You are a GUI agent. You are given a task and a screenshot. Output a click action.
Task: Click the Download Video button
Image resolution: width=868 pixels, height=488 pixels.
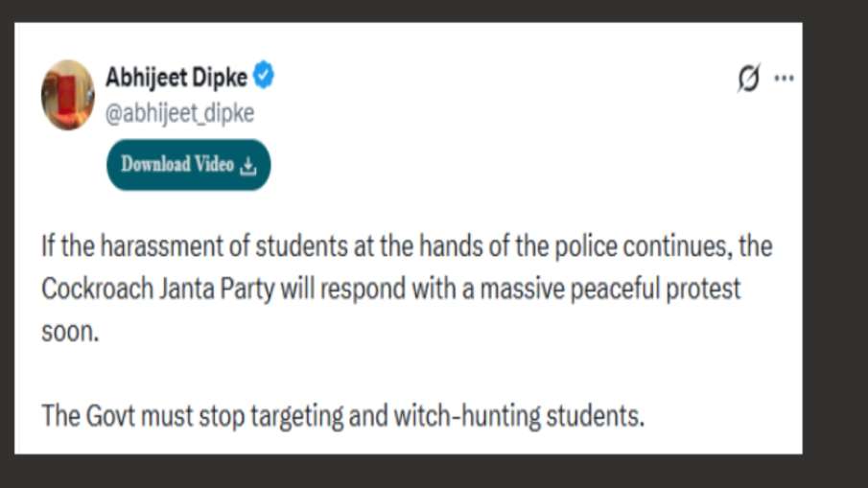click(188, 165)
